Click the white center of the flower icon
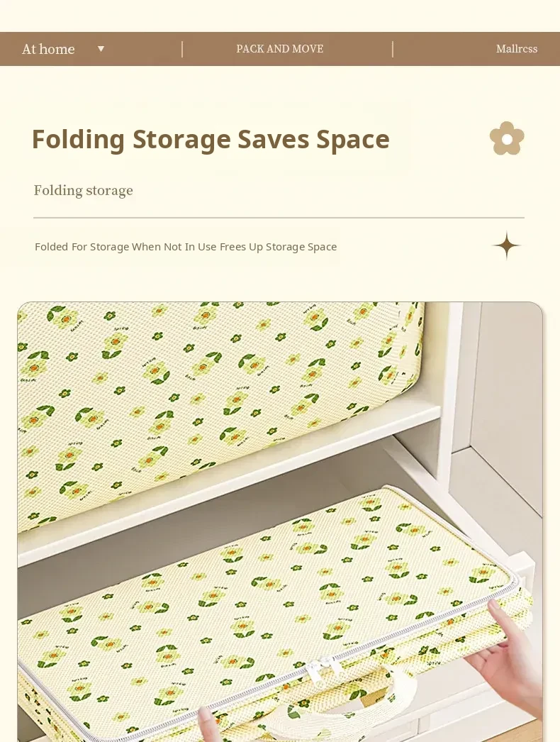Screen dimensions: 560x742 507,140
